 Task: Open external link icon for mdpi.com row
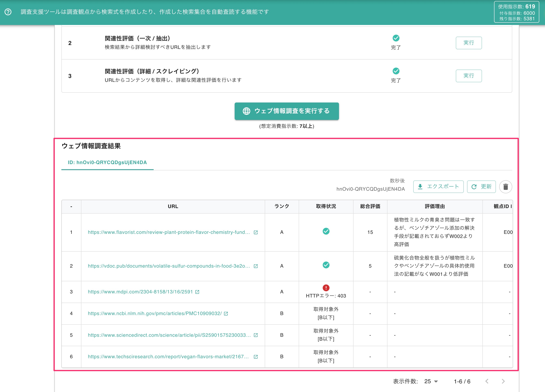click(197, 292)
